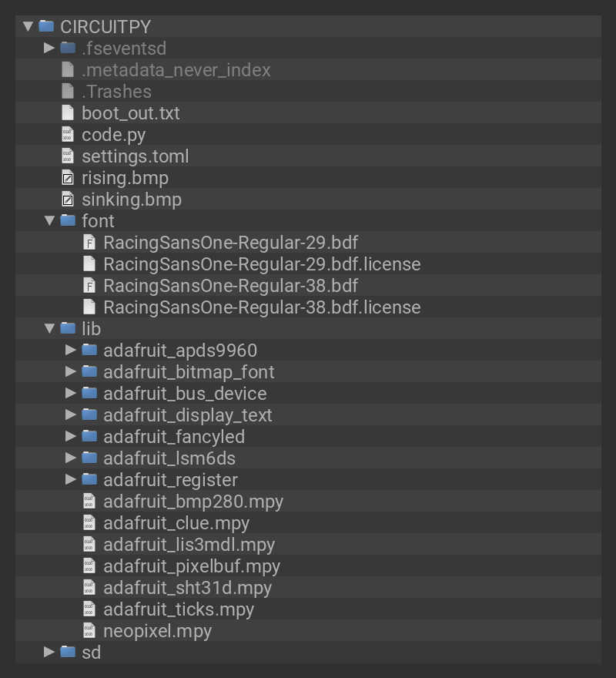The height and width of the screenshot is (678, 616).
Task: Select adafruit_clue.mpy in the lib folder
Action: point(176,522)
